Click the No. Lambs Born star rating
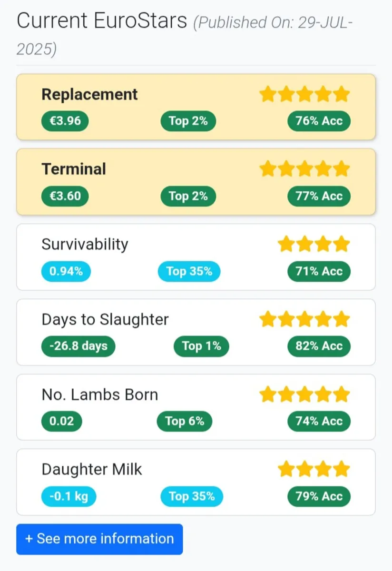The image size is (392, 571). click(x=304, y=394)
